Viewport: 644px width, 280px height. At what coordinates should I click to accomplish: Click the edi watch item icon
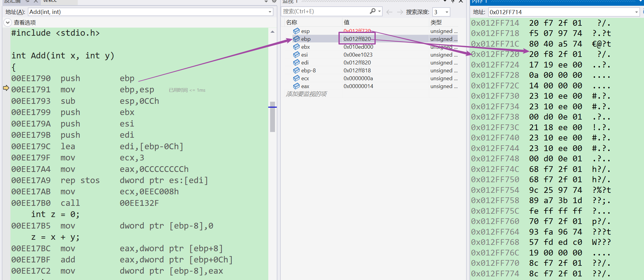coord(296,62)
